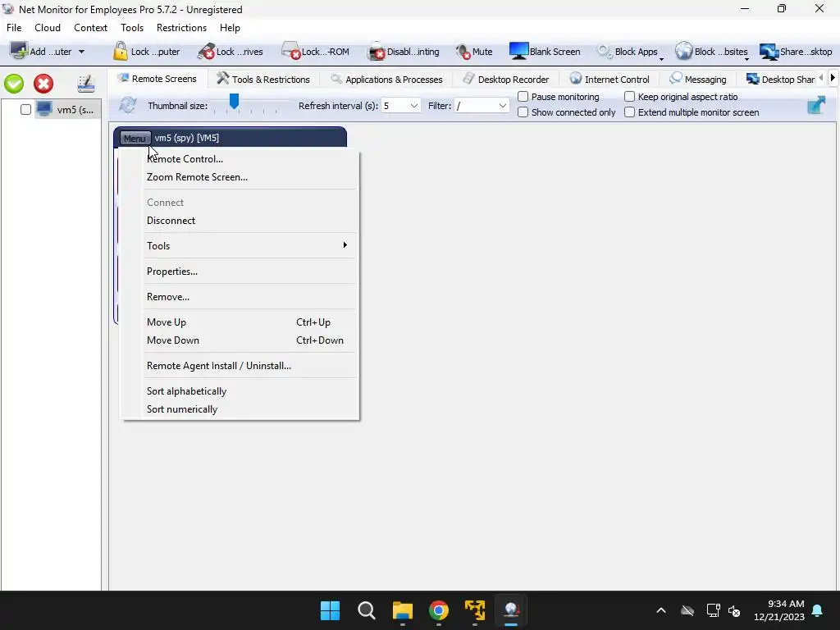Image resolution: width=840 pixels, height=630 pixels.
Task: Click the red X deselect-all icon
Action: [43, 84]
